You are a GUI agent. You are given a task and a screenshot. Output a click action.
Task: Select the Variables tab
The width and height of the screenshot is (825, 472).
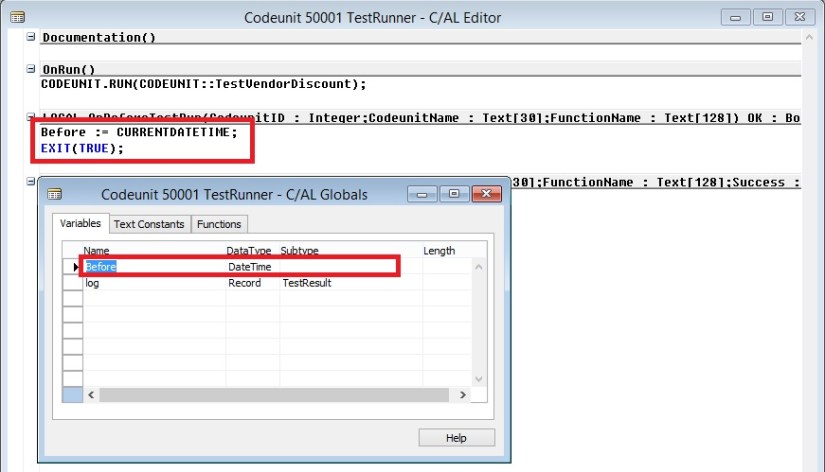80,224
